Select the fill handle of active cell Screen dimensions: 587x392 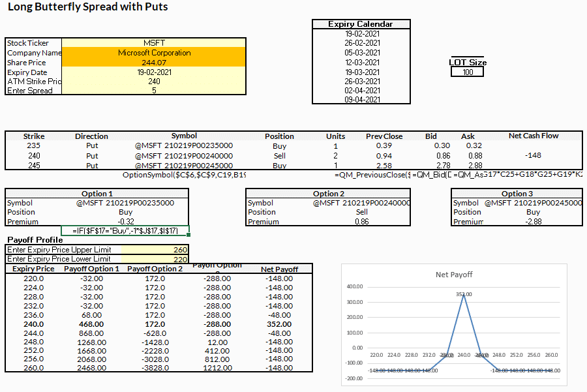point(188,235)
